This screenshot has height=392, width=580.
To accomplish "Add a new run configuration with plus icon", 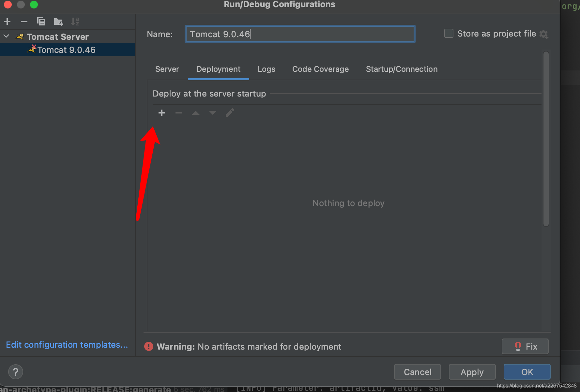I will point(7,22).
